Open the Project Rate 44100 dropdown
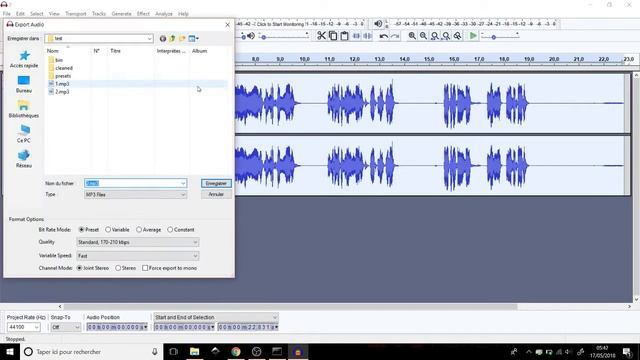This screenshot has height=360, width=640. pyautogui.click(x=36, y=327)
